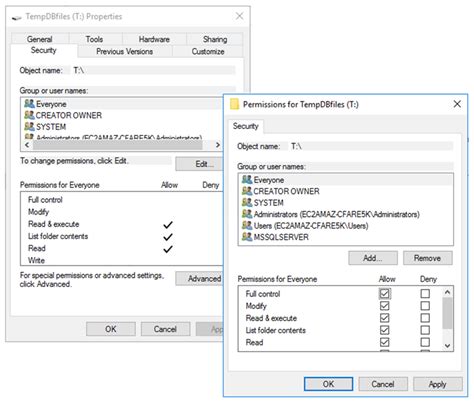Select Everyone in Properties window list
Image resolution: width=474 pixels, height=404 pixels.
(x=122, y=104)
